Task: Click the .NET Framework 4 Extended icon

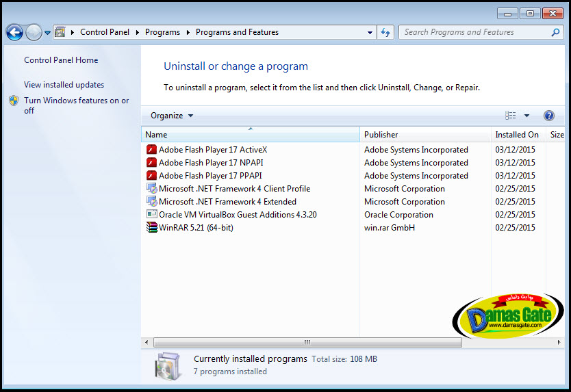Action: (x=151, y=202)
